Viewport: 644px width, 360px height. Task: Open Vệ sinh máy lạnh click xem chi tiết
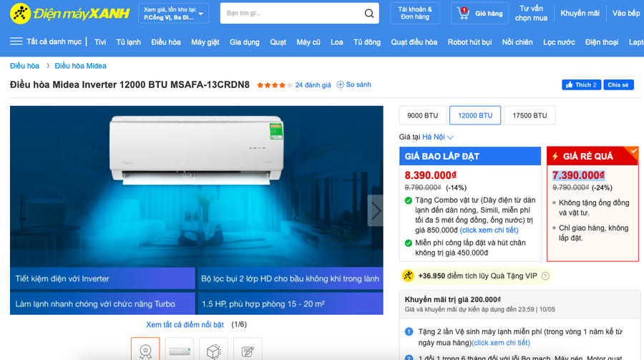(x=501, y=343)
